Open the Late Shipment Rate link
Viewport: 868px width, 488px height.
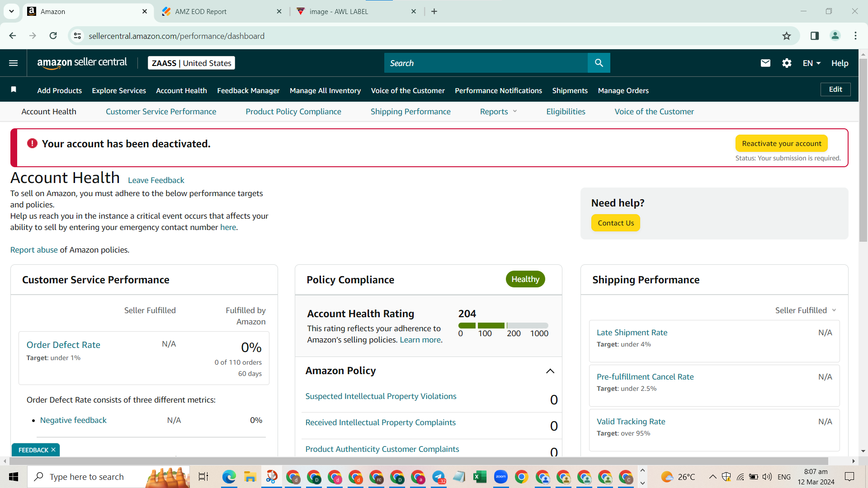click(632, 333)
